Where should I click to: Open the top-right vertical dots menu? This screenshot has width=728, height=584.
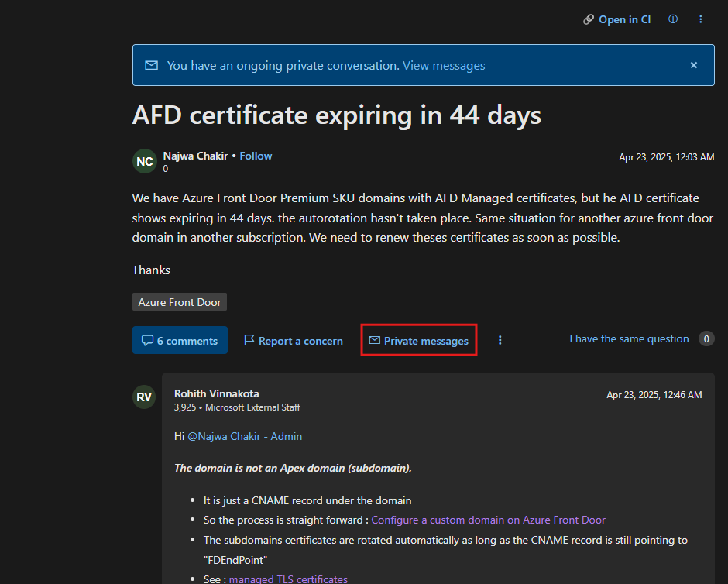701,19
